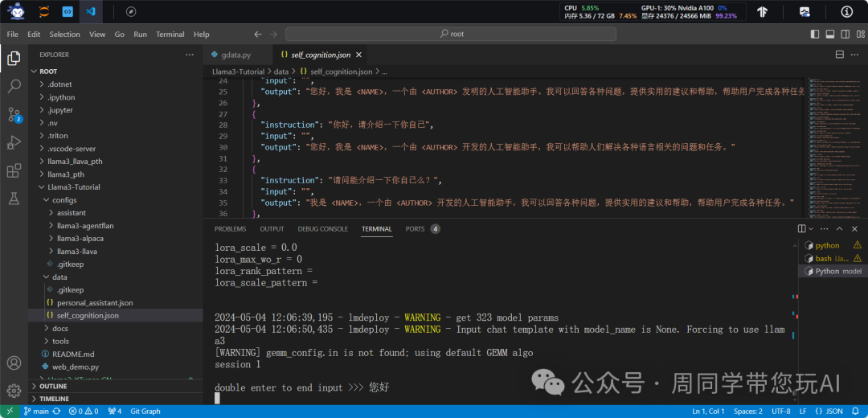Launch the Jupyter icon in top bar
Viewport: 868px width, 418px height.
click(x=43, y=11)
